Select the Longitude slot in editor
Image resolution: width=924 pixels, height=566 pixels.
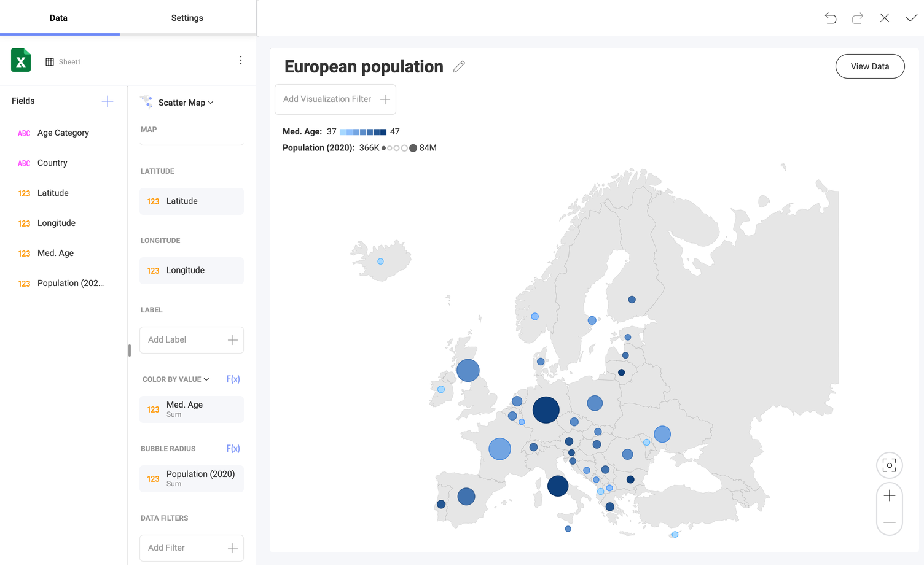pyautogui.click(x=192, y=271)
